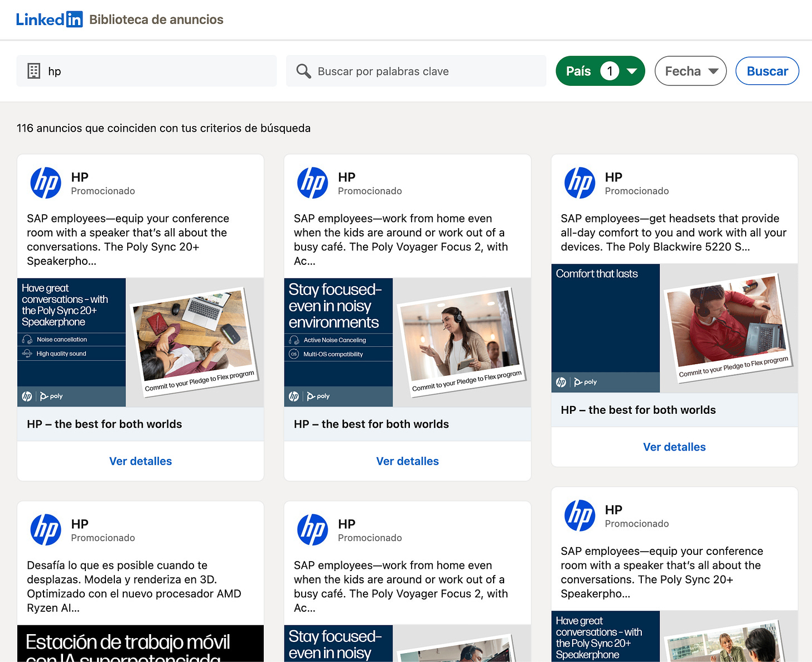The image size is (812, 662).
Task: Click the small HP logo in the Comfort that lasts ad
Action: (x=561, y=382)
